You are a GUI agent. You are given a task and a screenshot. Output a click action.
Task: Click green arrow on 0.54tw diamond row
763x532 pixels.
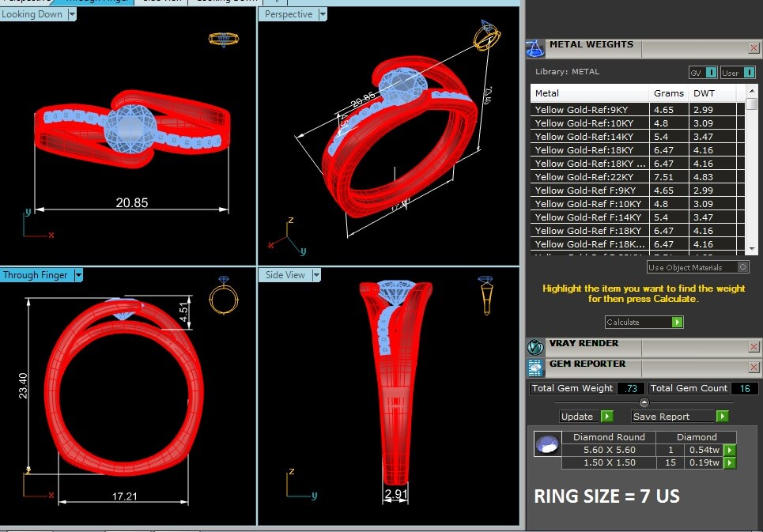730,450
